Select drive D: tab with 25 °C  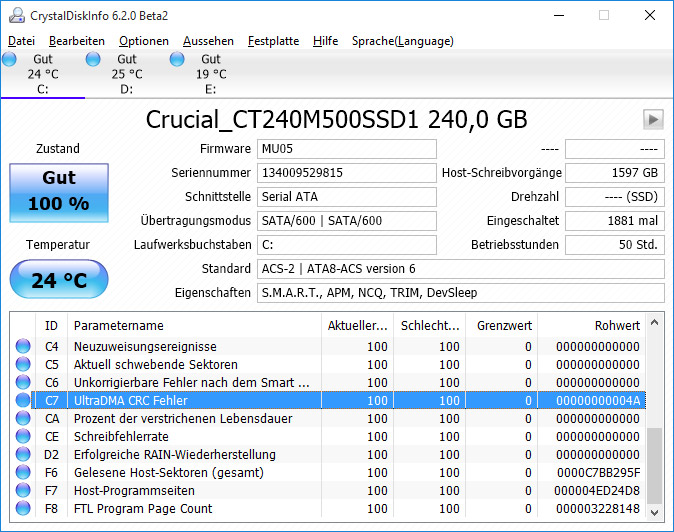[127, 74]
